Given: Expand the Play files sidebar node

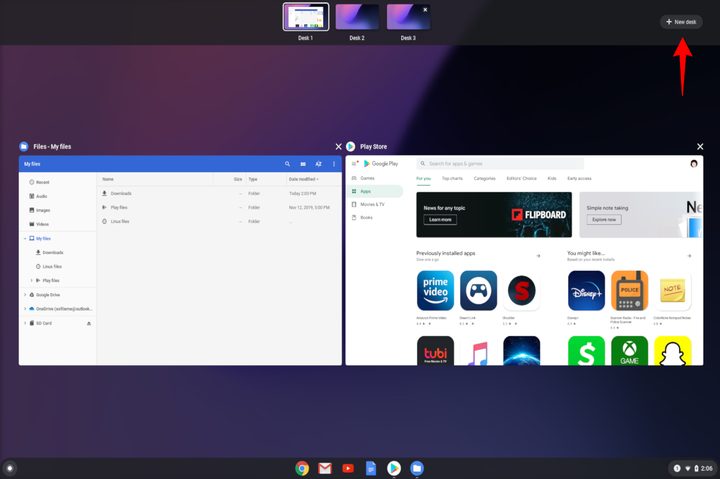Looking at the screenshot, I should click(x=32, y=280).
